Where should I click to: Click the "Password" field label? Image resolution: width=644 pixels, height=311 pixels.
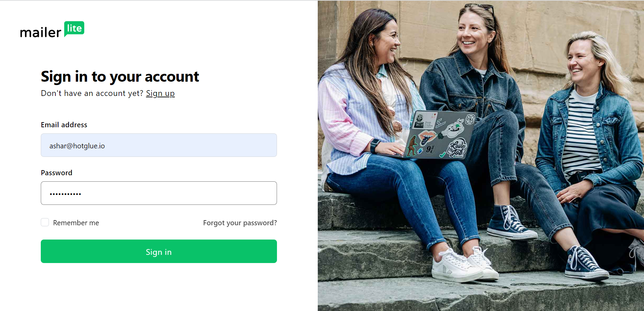tap(56, 173)
